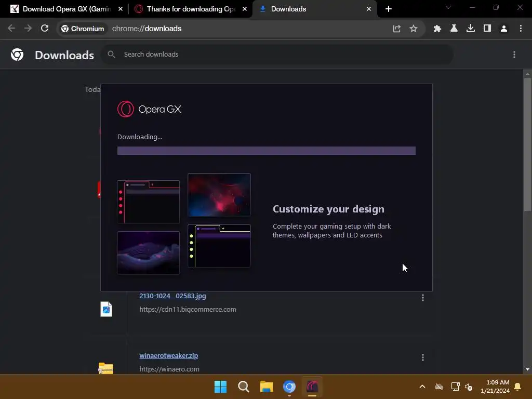The height and width of the screenshot is (399, 532).
Task: Click the Chromium taskbar icon
Action: 289,387
